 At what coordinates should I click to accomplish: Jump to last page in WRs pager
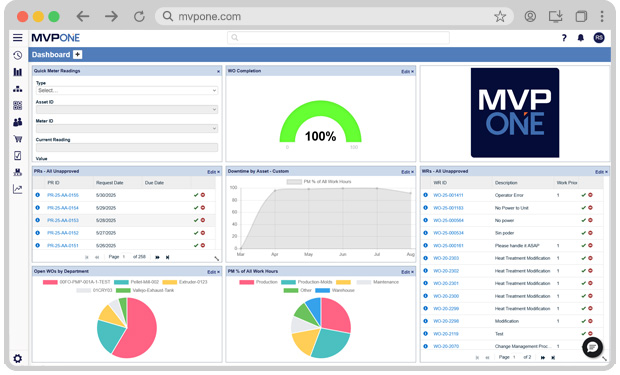[x=553, y=357]
